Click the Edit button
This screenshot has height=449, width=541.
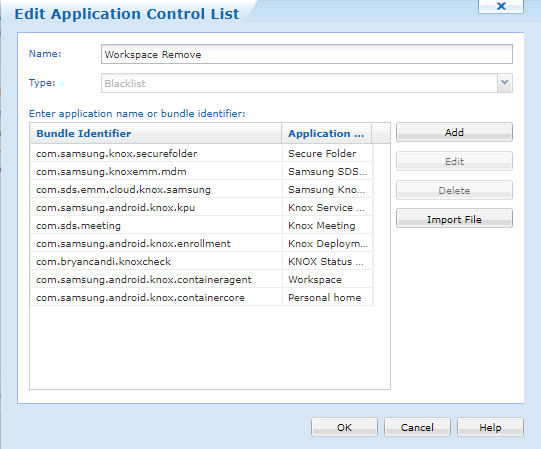tap(454, 161)
